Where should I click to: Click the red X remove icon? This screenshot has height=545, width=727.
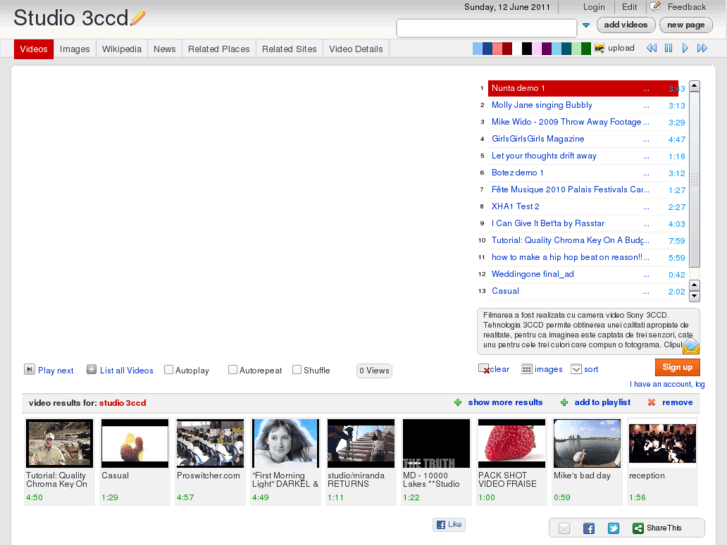pos(651,403)
